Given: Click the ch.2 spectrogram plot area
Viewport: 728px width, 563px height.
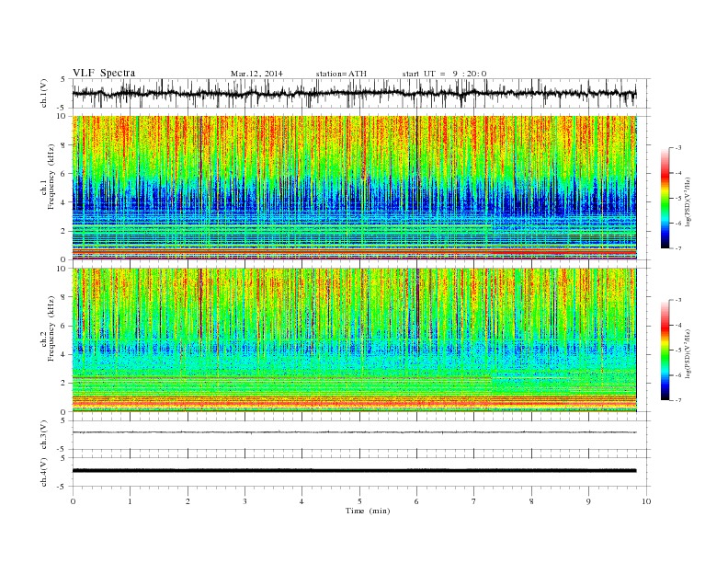Looking at the screenshot, I should coord(354,339).
